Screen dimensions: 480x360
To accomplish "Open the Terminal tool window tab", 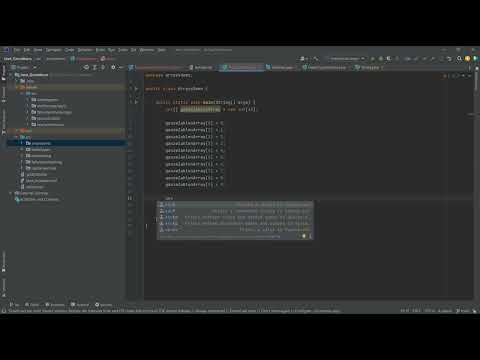I will [79, 305].
